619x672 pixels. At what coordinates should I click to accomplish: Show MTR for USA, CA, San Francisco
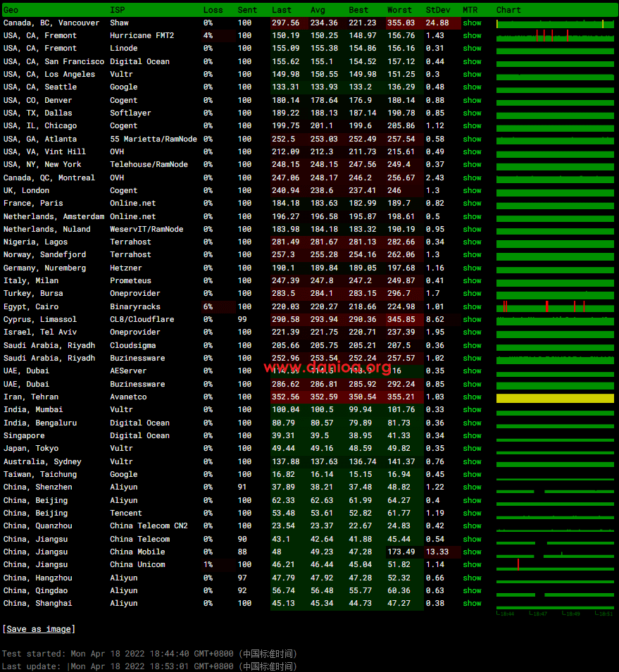tap(472, 61)
